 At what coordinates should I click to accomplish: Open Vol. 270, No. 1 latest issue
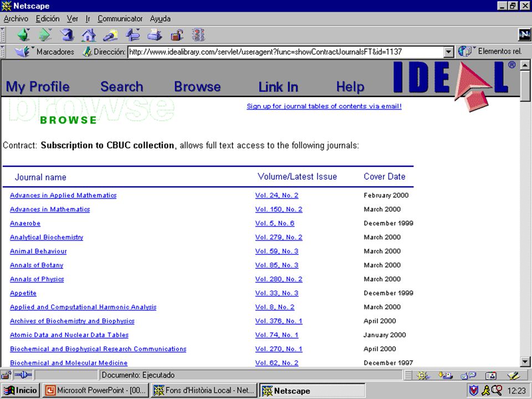279,349
